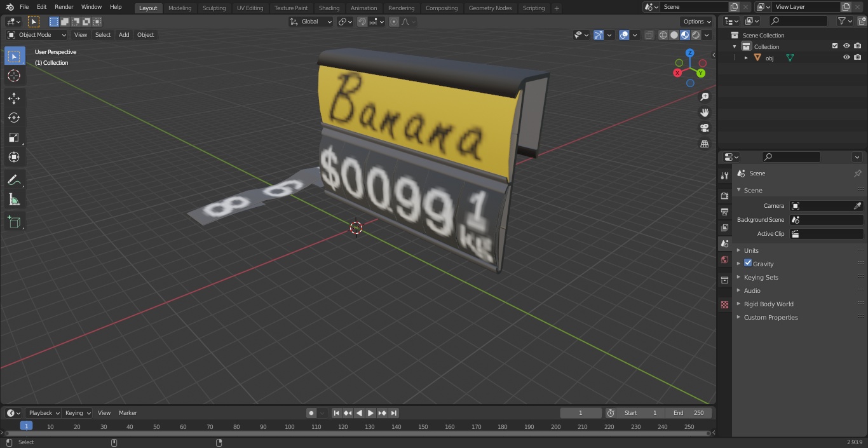Activate the Scale tool
868x448 pixels.
point(14,137)
